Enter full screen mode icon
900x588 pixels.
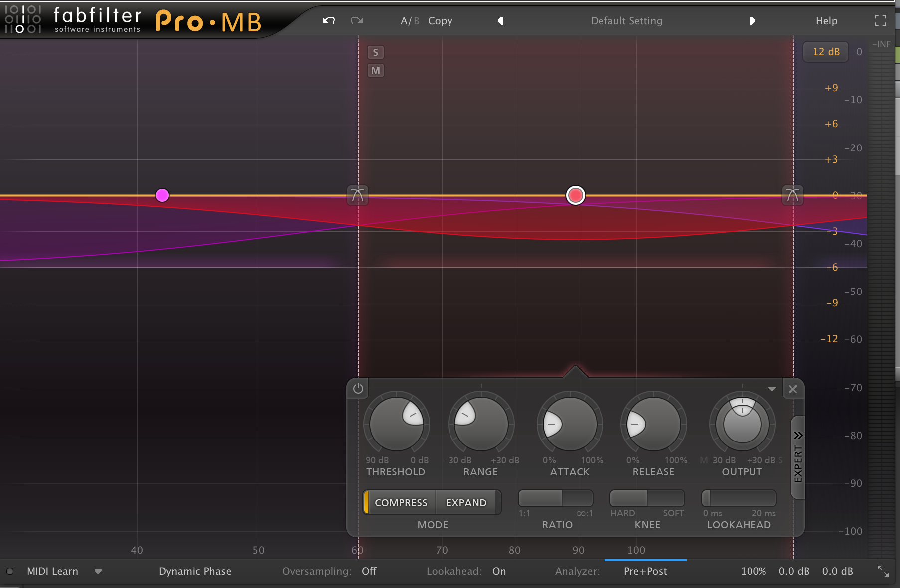[881, 20]
